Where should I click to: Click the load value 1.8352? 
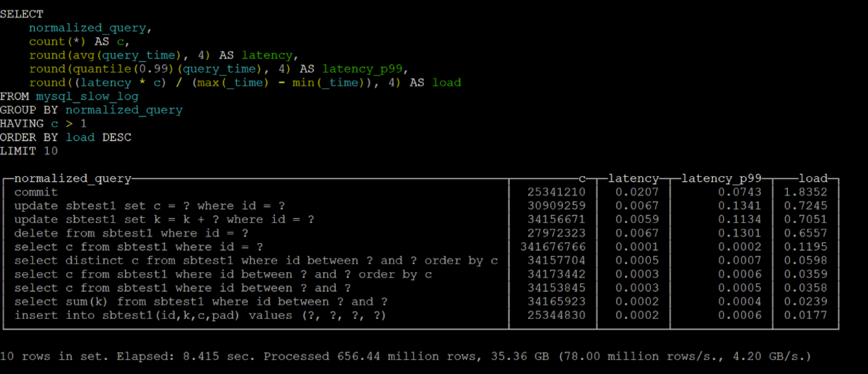click(805, 192)
